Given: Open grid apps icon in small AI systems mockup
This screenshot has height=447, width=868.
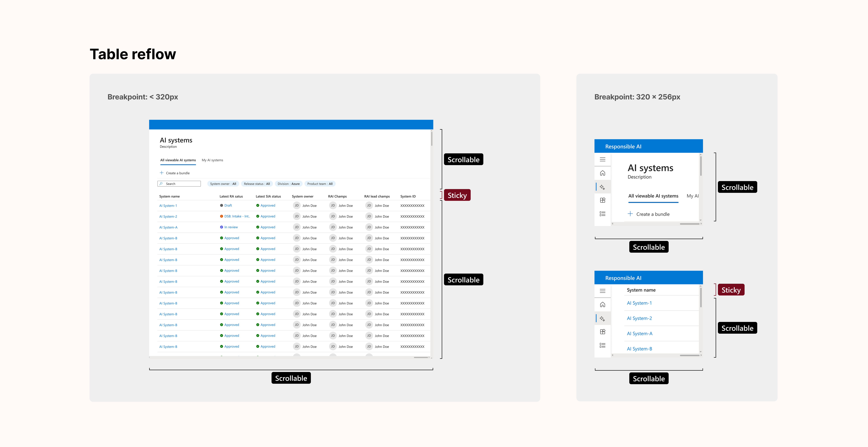Looking at the screenshot, I should [603, 200].
